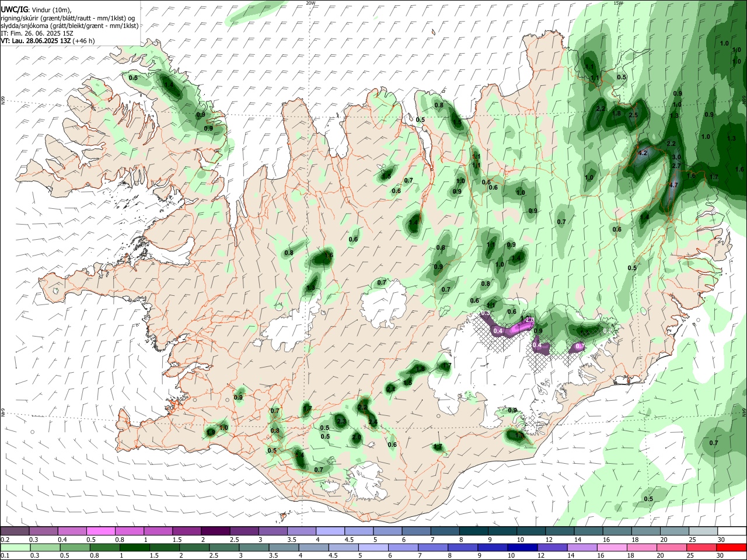Click the 2.4 precipitation value on map
This screenshot has width=747, height=560.
(x=373, y=422)
